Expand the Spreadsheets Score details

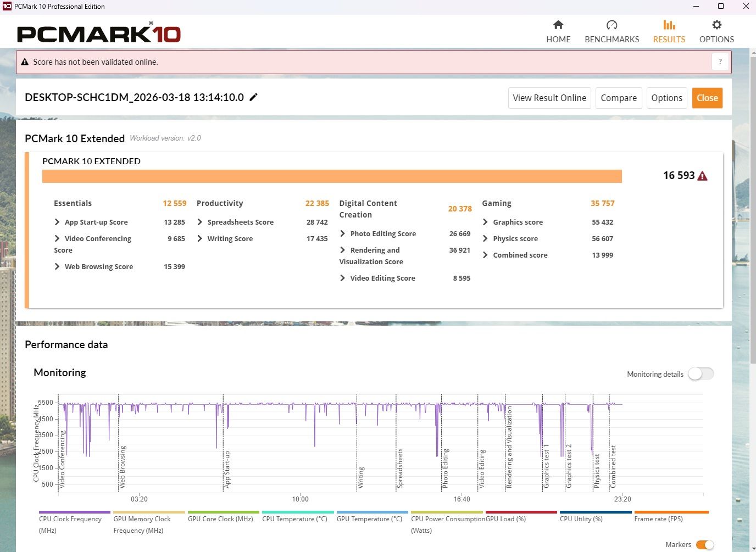pyautogui.click(x=200, y=222)
